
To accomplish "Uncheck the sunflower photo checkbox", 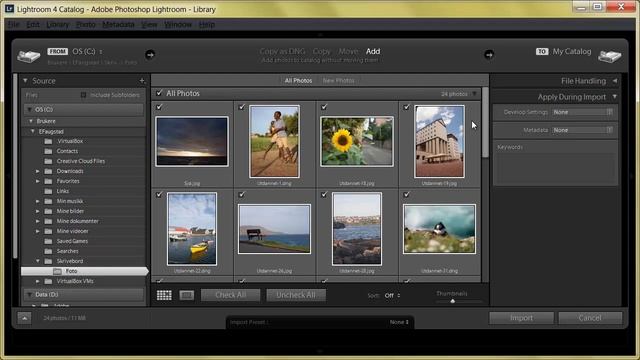I will [x=324, y=107].
